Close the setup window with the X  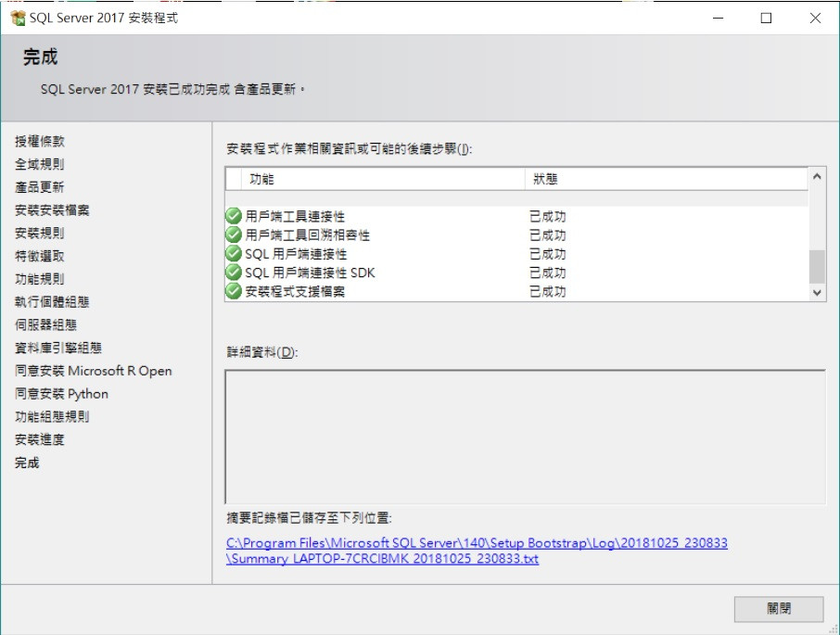tap(815, 18)
